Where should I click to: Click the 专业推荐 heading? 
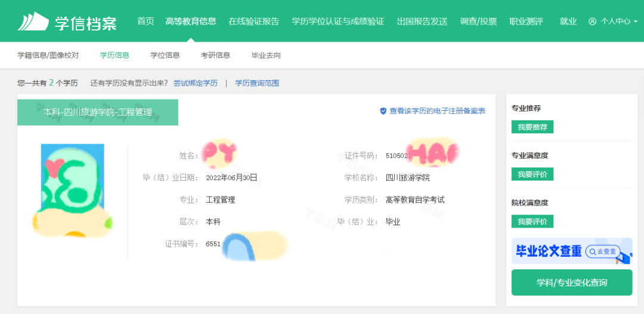526,108
